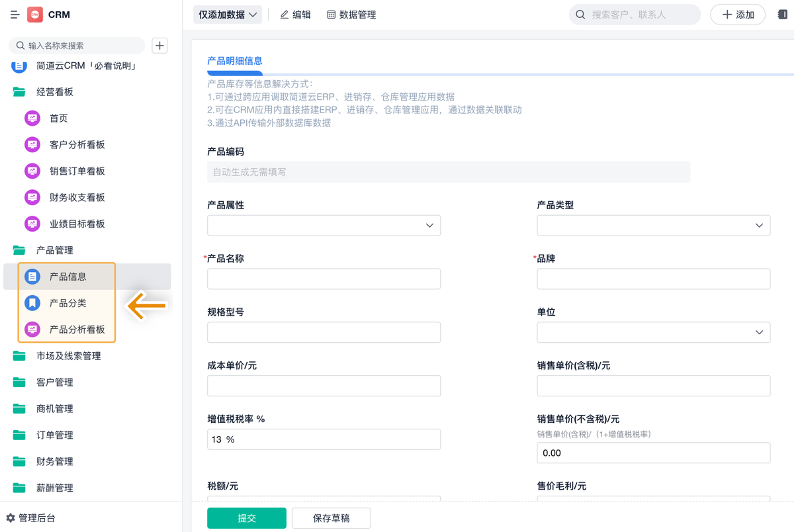The height and width of the screenshot is (532, 794).
Task: Click 财务收支看板 dashboard icon
Action: pos(32,198)
